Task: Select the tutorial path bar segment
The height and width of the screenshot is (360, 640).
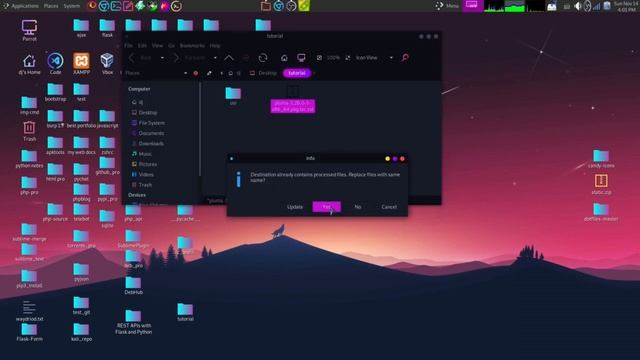Action: 297,73
